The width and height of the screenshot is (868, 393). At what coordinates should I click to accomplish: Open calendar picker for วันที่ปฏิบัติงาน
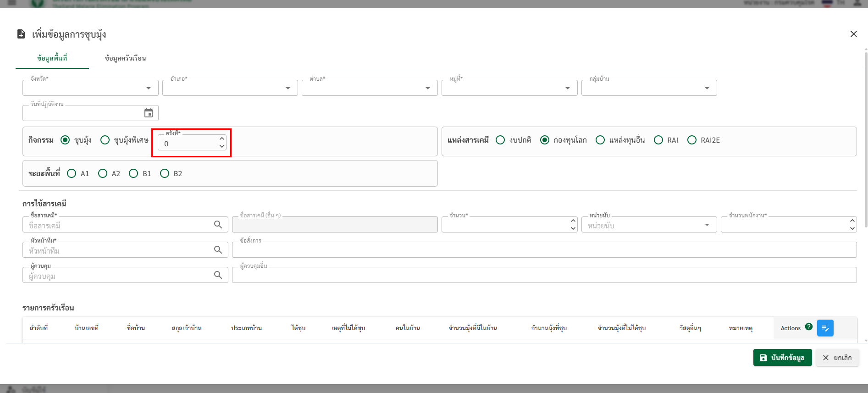point(149,113)
